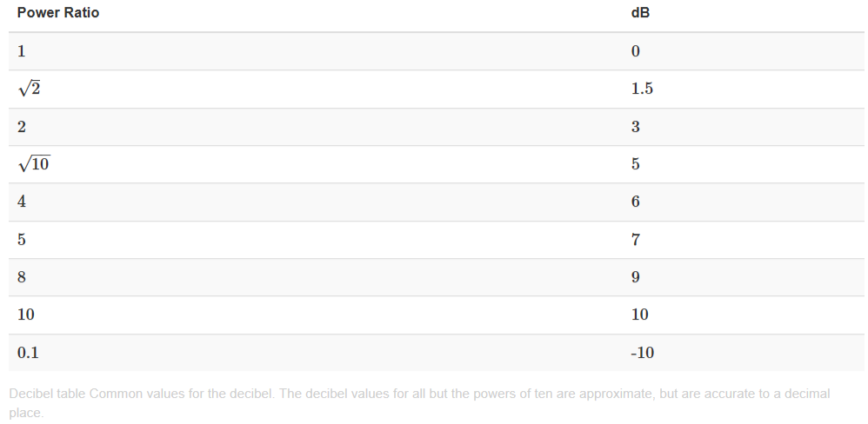Screen dimensions: 868x424
Task: Select the power ratio cell containing 1
Action: (x=22, y=51)
